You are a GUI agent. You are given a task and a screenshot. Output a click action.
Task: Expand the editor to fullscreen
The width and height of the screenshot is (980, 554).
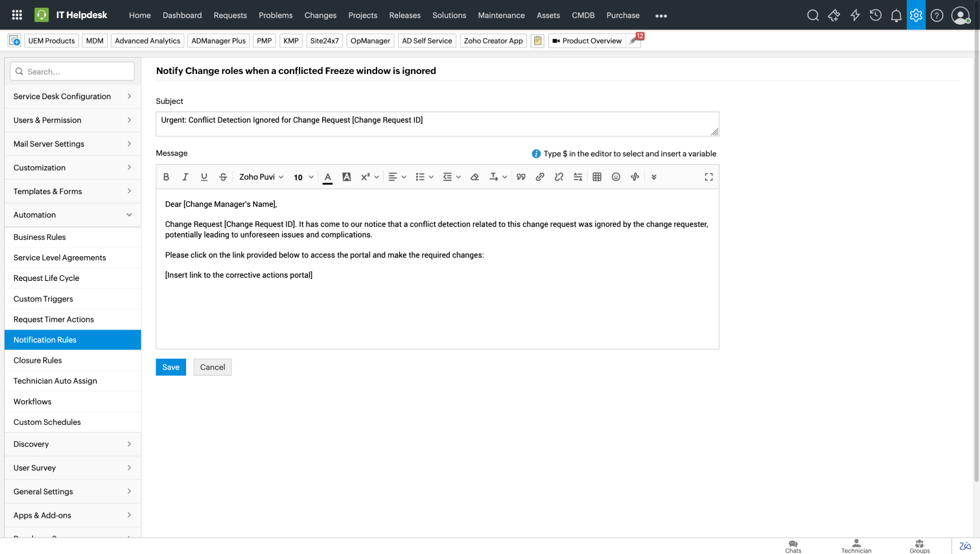tap(708, 177)
